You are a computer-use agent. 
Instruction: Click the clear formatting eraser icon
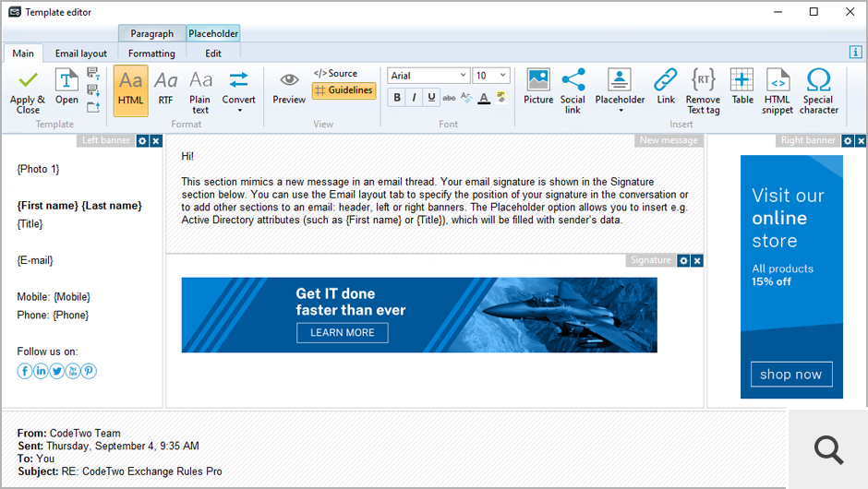[466, 98]
